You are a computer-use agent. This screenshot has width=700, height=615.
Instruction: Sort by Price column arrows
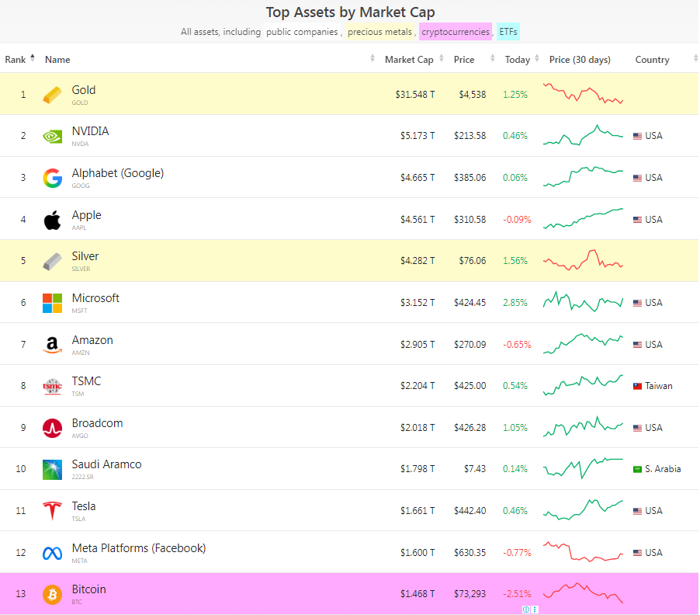pyautogui.click(x=493, y=58)
